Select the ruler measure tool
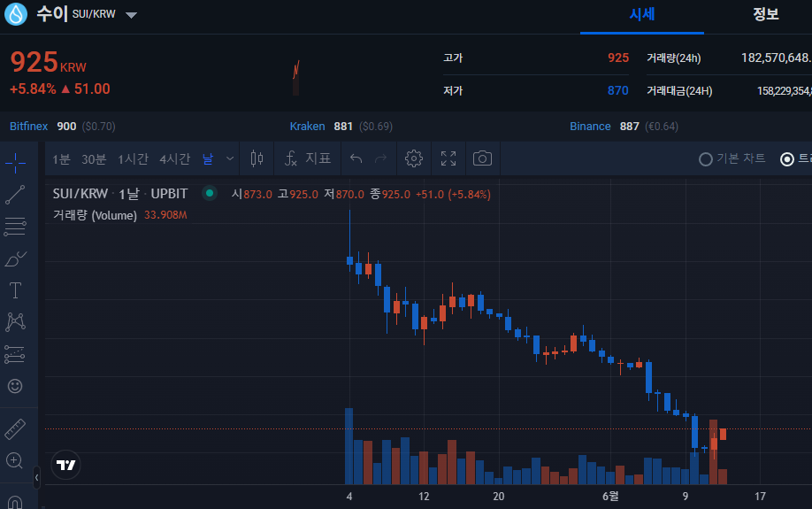This screenshot has height=509, width=812. [x=15, y=429]
